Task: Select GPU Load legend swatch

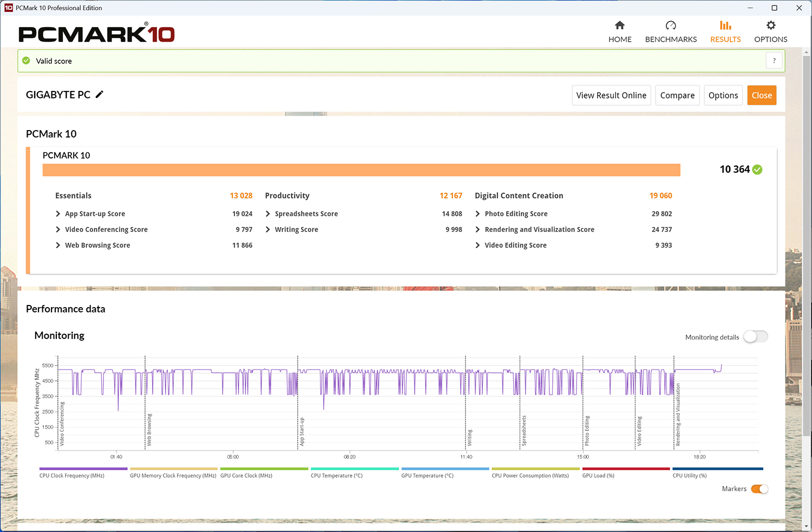Action: [x=626, y=469]
